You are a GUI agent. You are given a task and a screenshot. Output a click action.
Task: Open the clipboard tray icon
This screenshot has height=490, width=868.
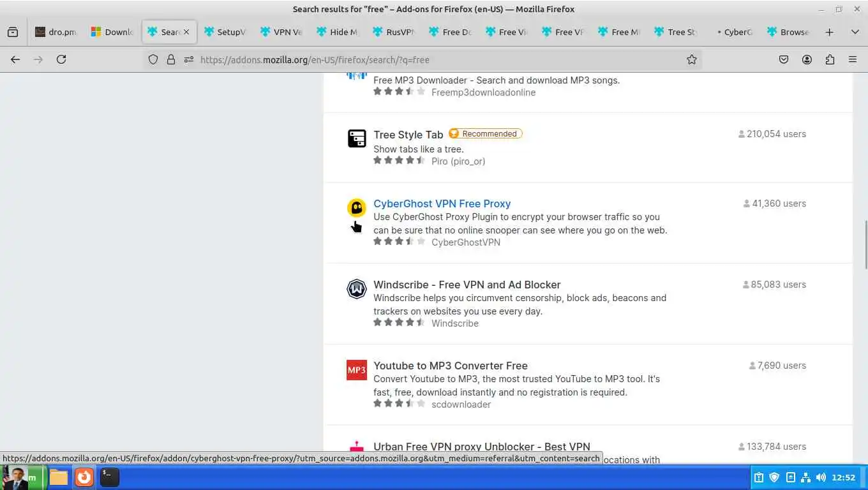(759, 477)
